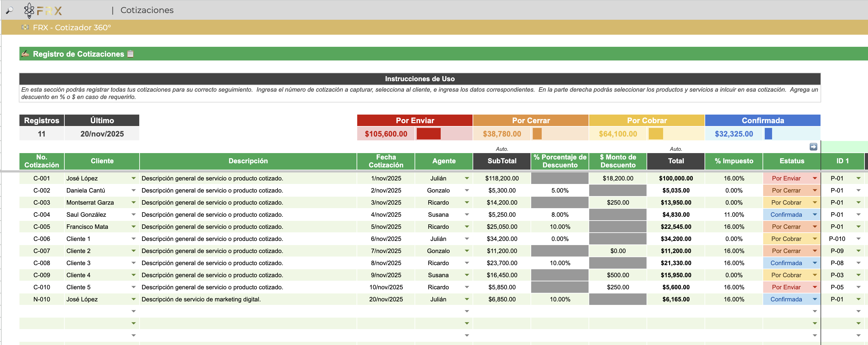Select the Cotizaciones title tab

click(x=147, y=11)
